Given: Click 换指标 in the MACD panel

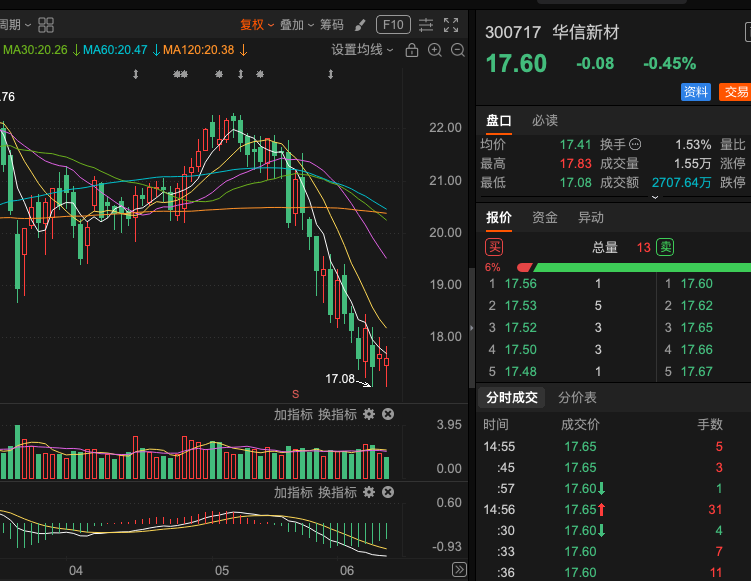Looking at the screenshot, I should point(337,492).
